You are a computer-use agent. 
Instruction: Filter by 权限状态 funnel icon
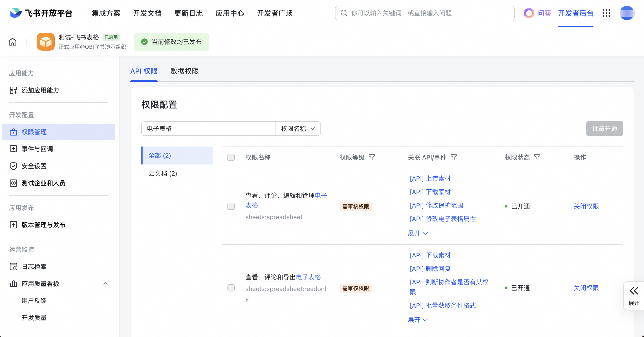(x=537, y=157)
